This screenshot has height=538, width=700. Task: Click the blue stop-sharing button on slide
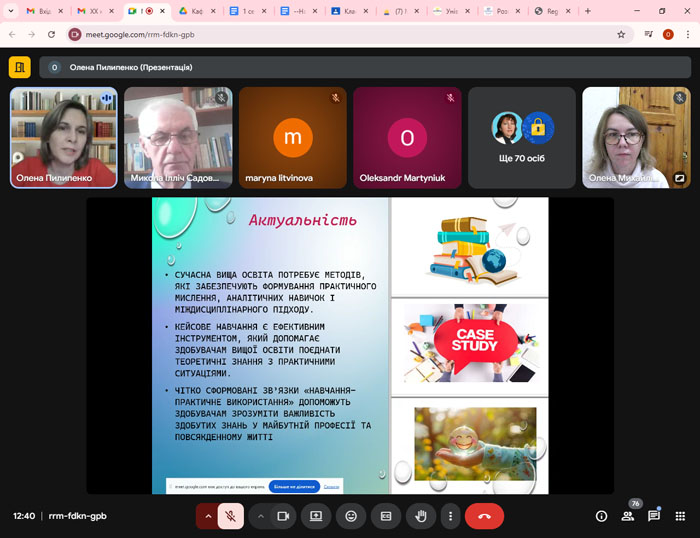(x=294, y=486)
